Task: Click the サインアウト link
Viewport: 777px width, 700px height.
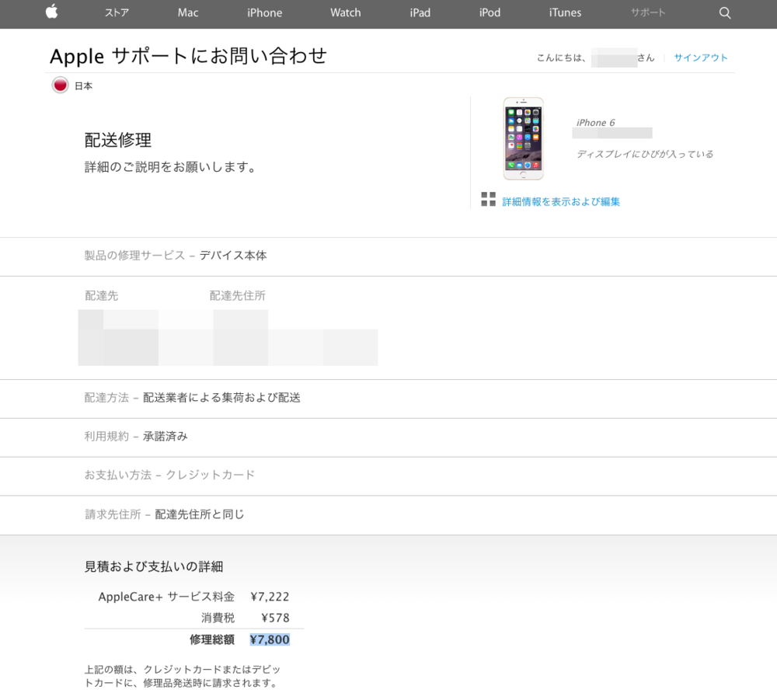Action: click(701, 57)
